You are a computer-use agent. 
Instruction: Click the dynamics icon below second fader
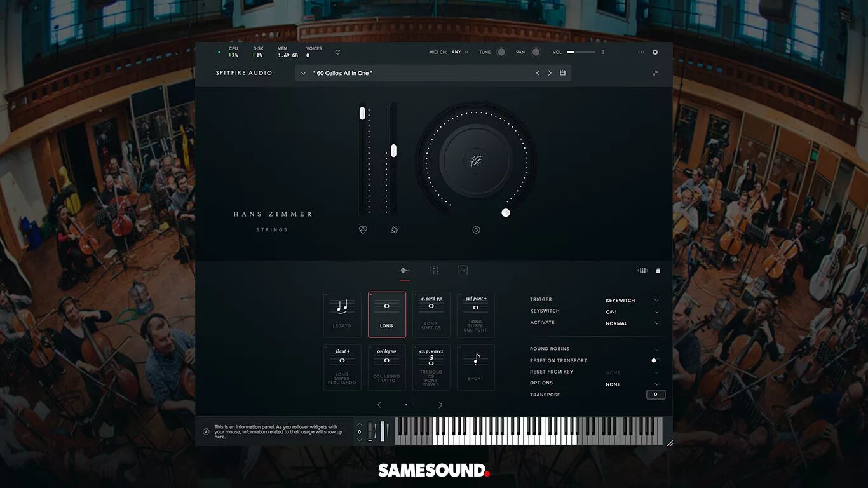[394, 230]
